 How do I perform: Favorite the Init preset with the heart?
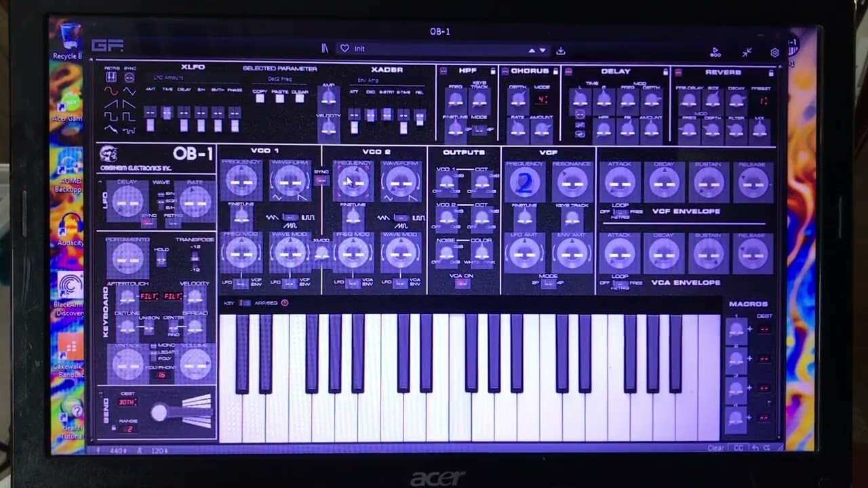point(344,49)
